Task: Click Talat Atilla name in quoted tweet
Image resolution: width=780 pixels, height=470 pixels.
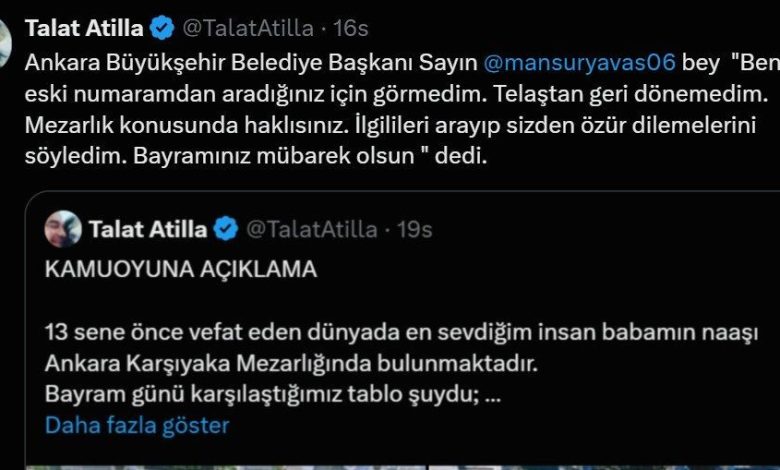Action: coord(148,229)
